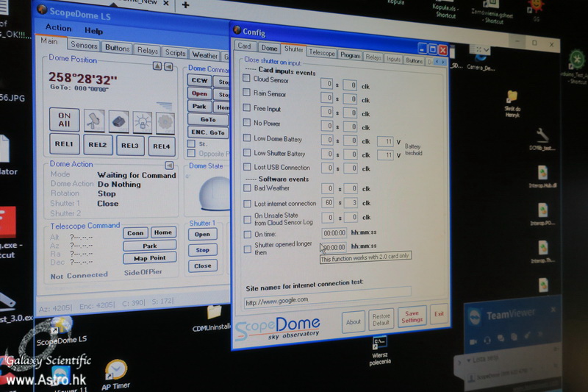Check the Lost internet connection option

(x=248, y=203)
